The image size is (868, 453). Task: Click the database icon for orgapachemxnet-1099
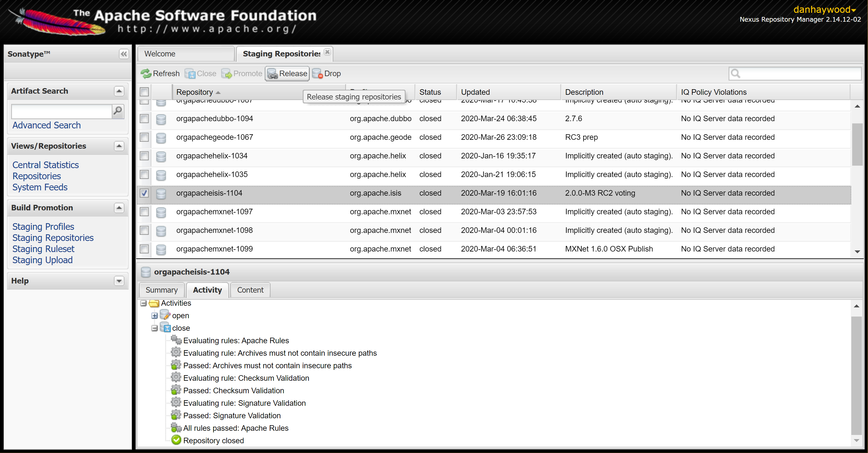pyautogui.click(x=161, y=249)
